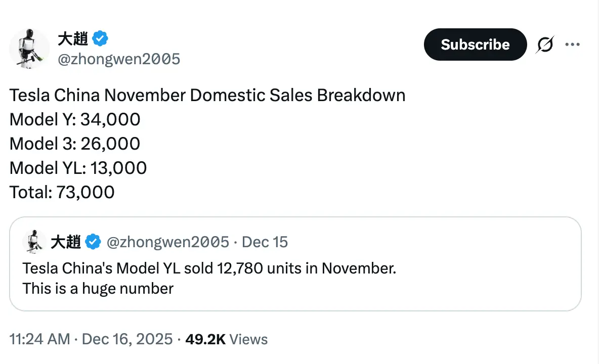Click the 11:24 AM · Dec 16, 2025 timestamp
601x364 pixels.
coord(91,339)
